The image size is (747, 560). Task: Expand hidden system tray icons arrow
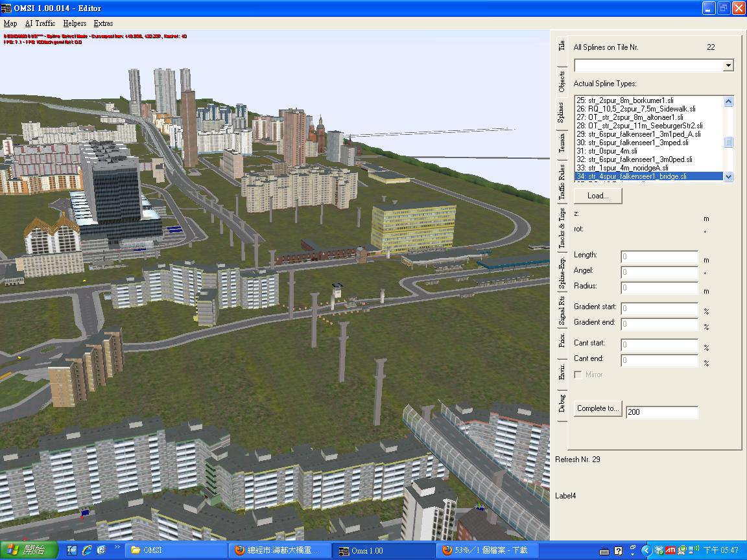pyautogui.click(x=646, y=550)
